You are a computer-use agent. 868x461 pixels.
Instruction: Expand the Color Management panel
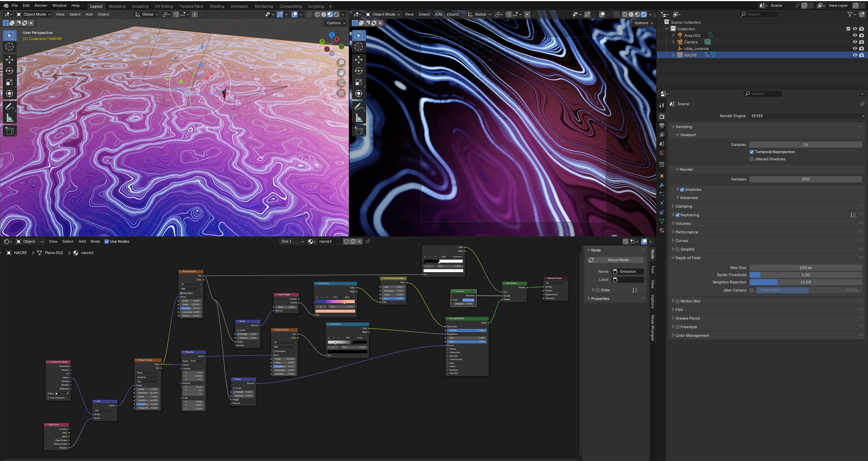click(692, 335)
